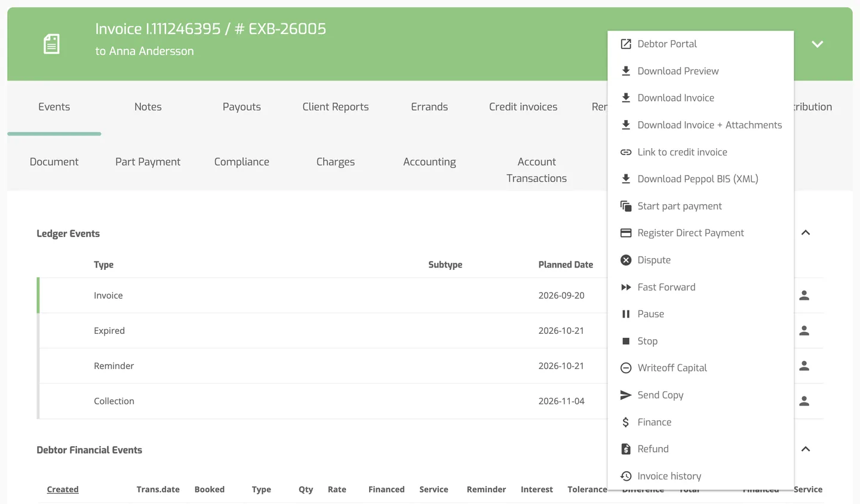Open the Notes tab
Screen dimensions: 860x504
(148, 107)
